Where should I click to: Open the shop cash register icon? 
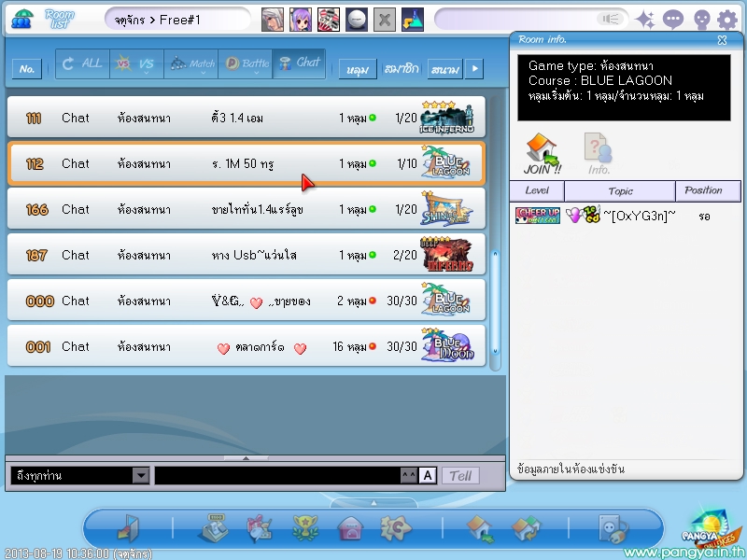[x=213, y=527]
